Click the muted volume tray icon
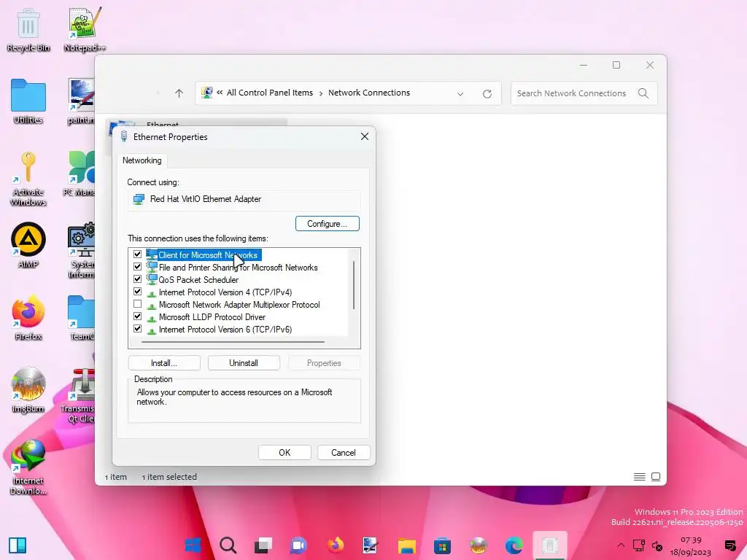The image size is (747, 560). point(657,545)
